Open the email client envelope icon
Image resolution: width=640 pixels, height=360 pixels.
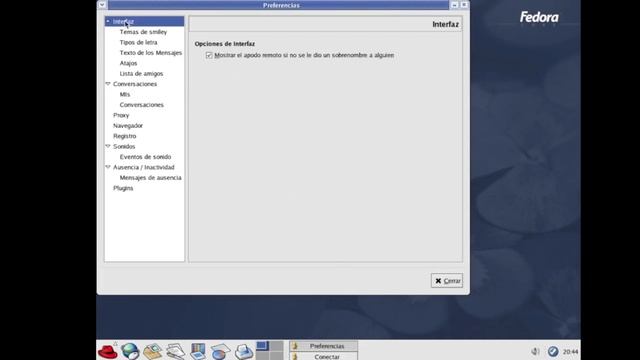coord(152,351)
